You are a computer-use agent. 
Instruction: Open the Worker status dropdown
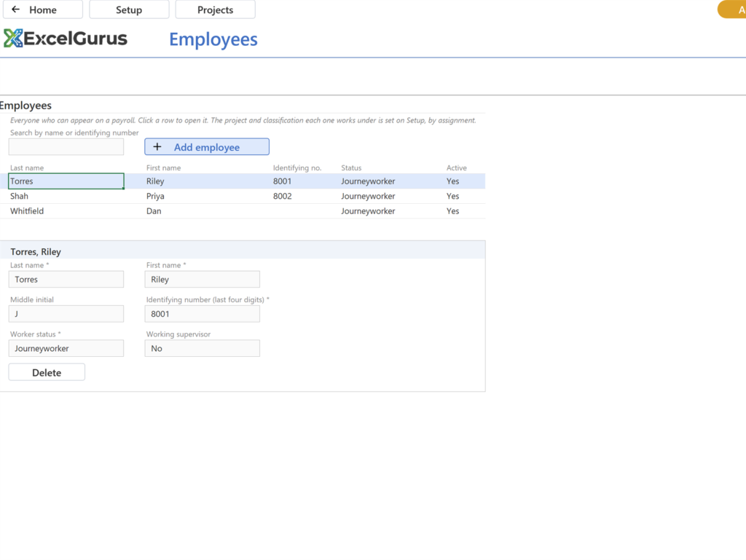66,348
